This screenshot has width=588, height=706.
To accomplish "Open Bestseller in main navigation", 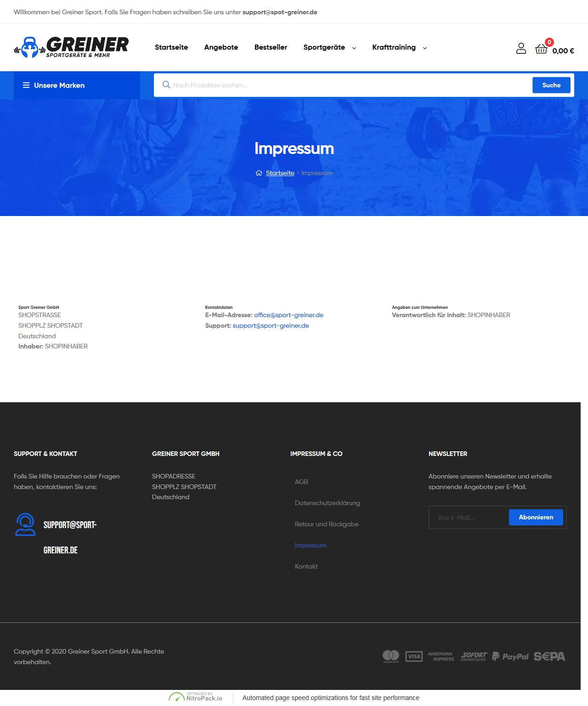I will pyautogui.click(x=271, y=47).
